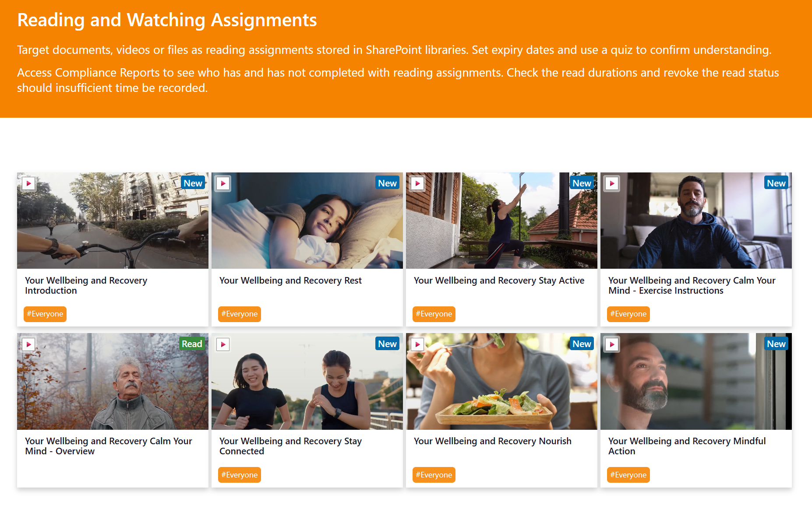The width and height of the screenshot is (812, 509).
Task: Click #Everyone tag on Exercise Instructions card
Action: 628,314
